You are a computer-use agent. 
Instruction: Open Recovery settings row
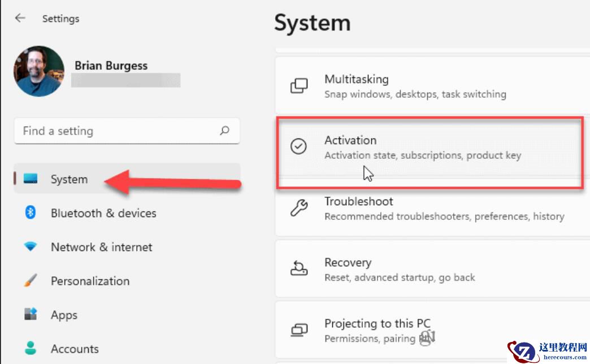click(x=430, y=269)
